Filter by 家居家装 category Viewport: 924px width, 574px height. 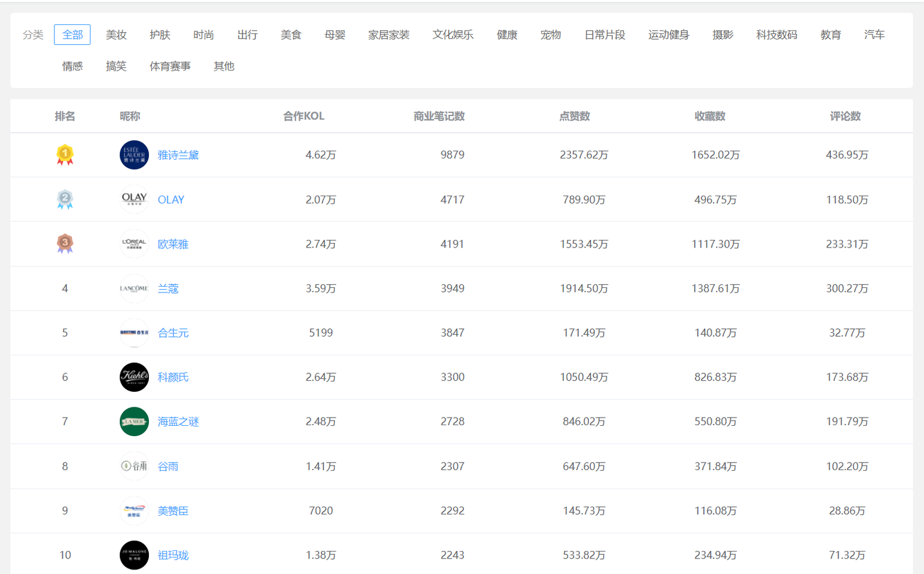389,35
